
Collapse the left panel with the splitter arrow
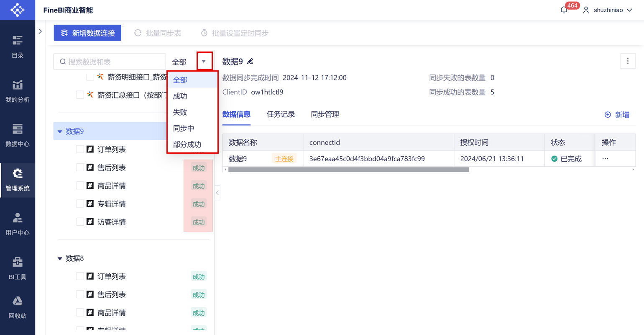click(217, 193)
